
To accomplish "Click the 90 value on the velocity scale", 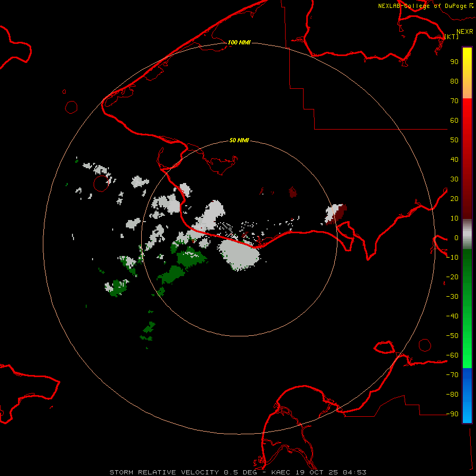I will 454,62.
